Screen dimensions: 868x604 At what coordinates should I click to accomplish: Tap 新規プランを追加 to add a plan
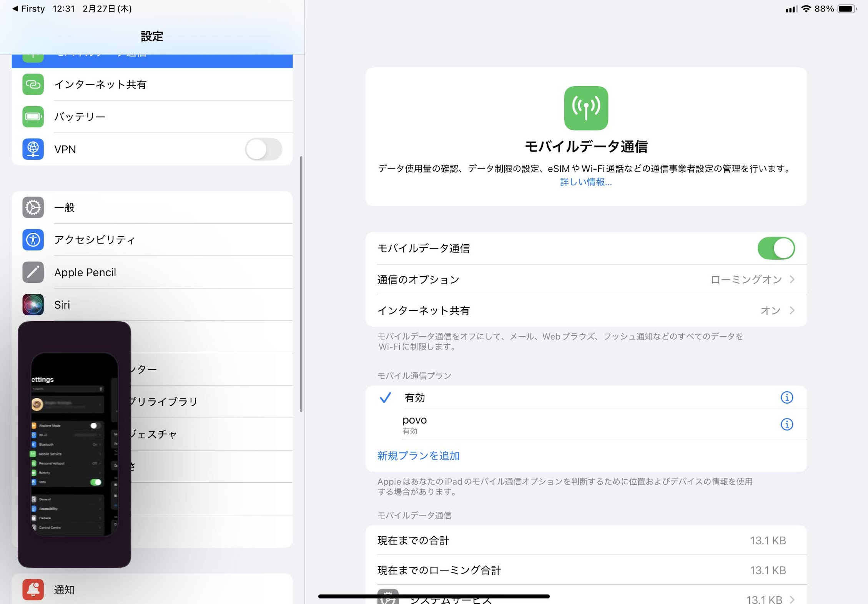point(418,456)
